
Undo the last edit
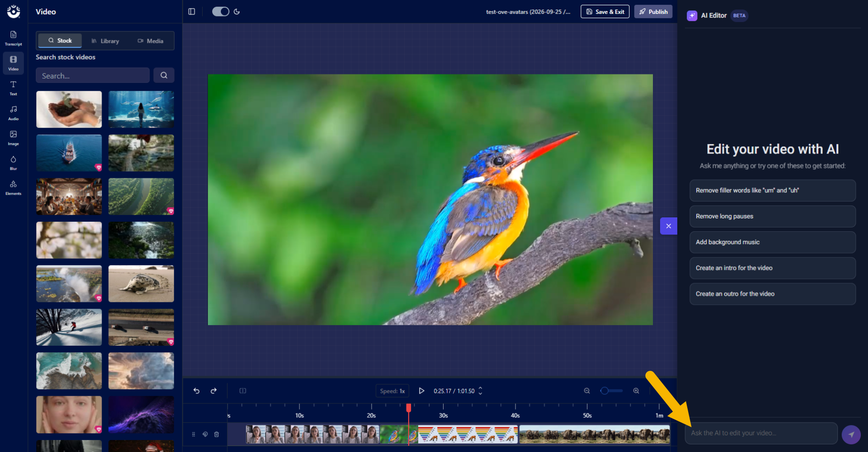click(196, 390)
